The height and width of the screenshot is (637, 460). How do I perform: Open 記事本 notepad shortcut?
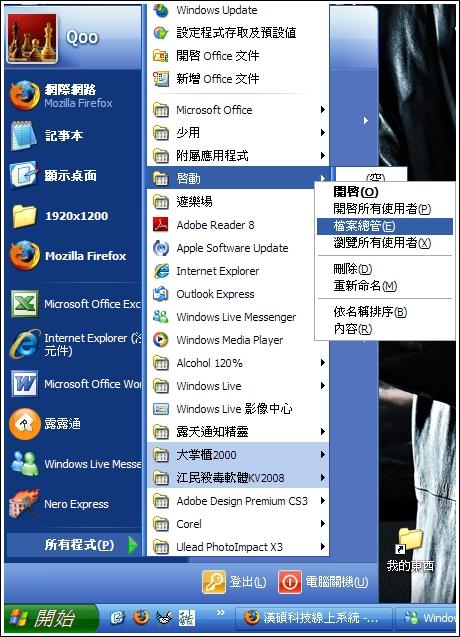click(73, 135)
